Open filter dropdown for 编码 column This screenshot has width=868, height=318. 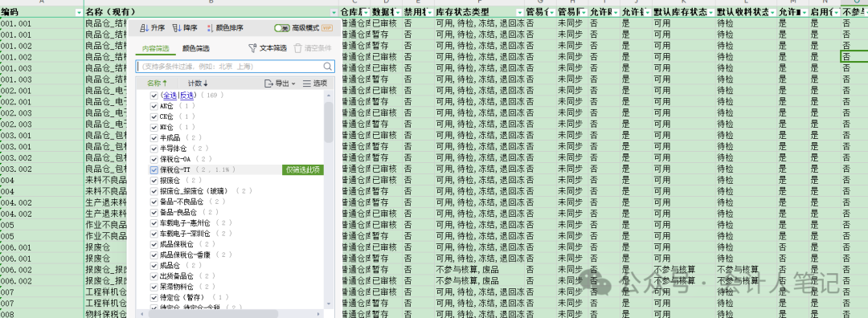pos(78,12)
